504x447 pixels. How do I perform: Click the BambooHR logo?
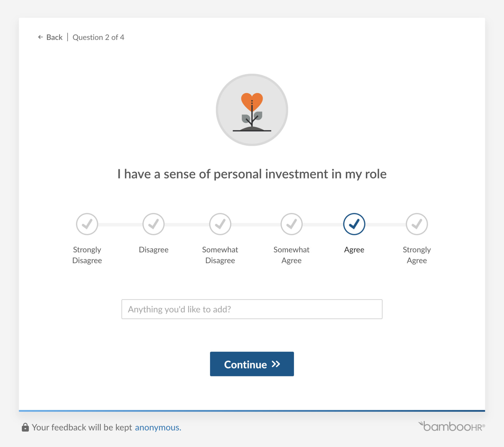452,427
